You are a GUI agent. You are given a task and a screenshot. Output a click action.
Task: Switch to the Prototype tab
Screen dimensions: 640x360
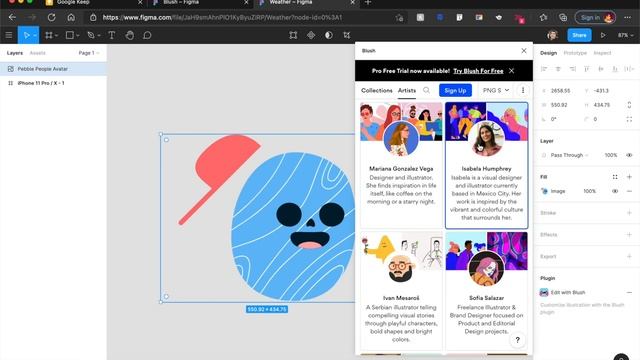click(575, 53)
